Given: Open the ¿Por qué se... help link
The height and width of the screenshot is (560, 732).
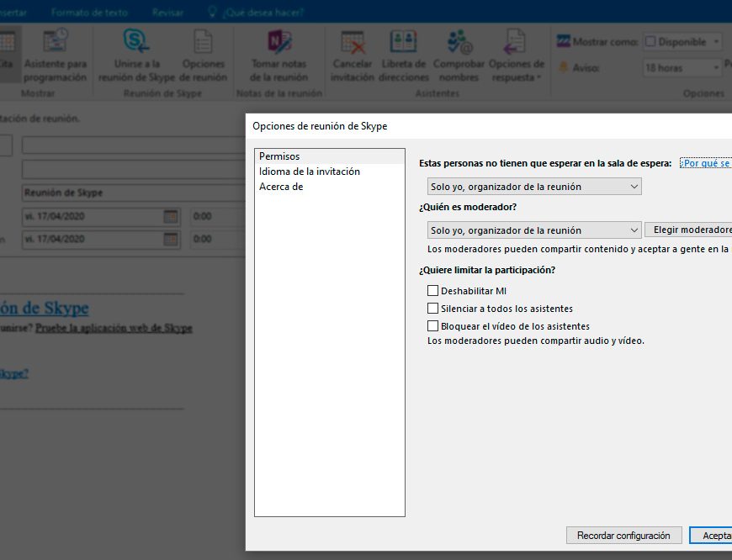Looking at the screenshot, I should tap(706, 163).
